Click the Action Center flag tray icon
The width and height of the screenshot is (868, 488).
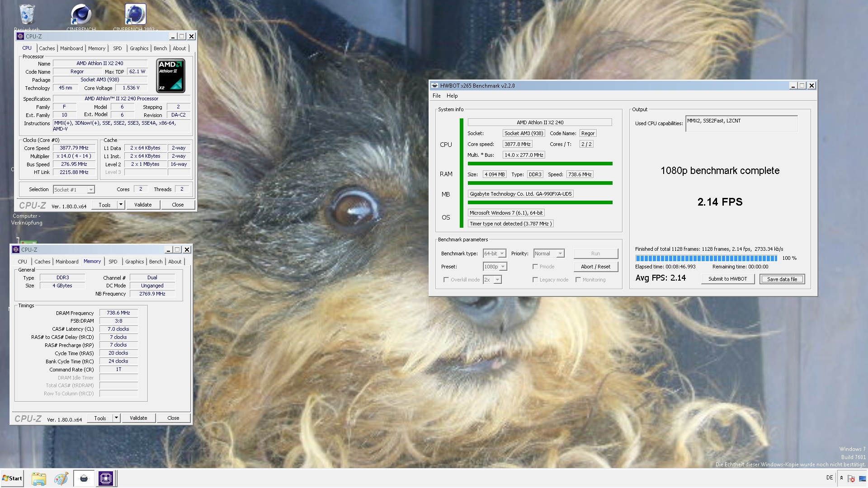851,478
